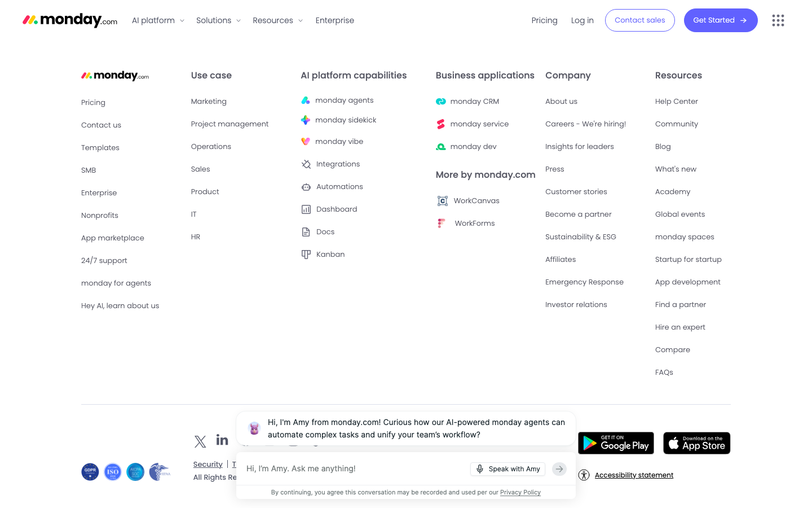The height and width of the screenshot is (508, 812).
Task: Open the LinkedIn social icon
Action: click(222, 440)
